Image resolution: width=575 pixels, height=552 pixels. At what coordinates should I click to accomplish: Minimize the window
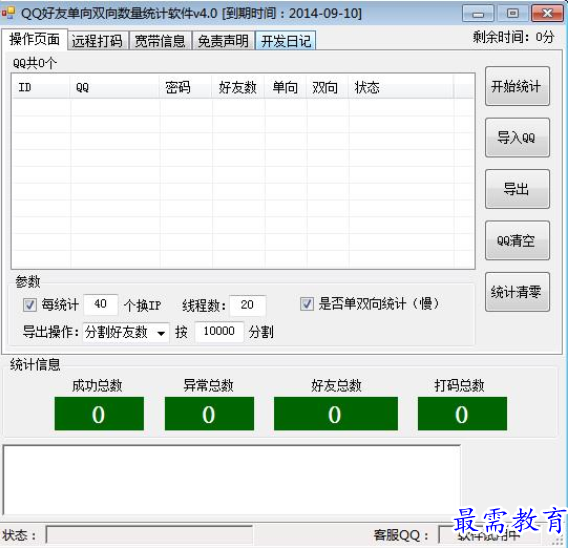point(478,14)
